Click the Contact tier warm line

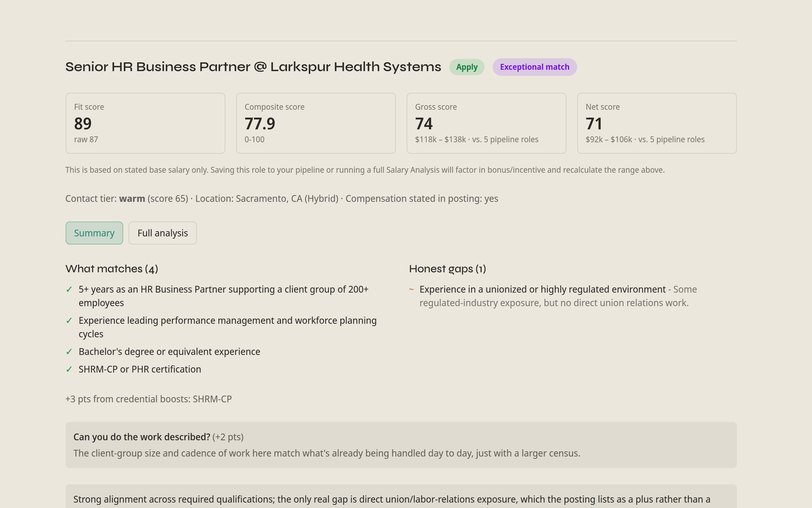click(x=281, y=198)
